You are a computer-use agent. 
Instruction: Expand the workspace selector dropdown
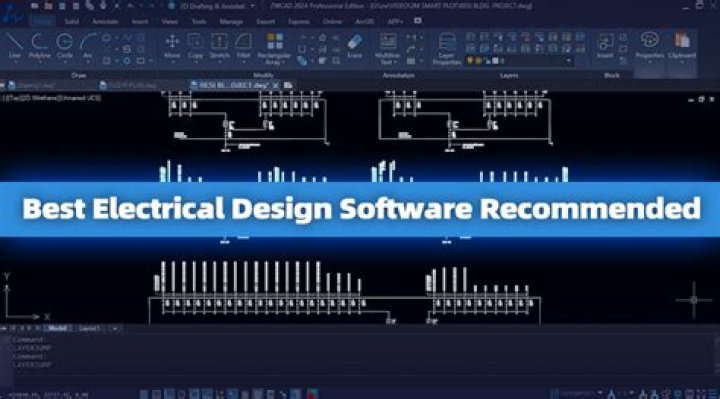(252, 6)
